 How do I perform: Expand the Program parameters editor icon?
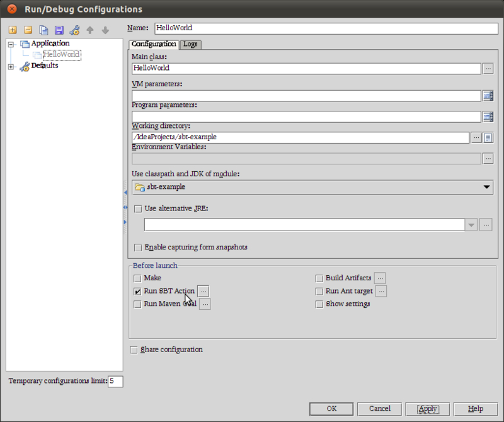click(x=488, y=117)
